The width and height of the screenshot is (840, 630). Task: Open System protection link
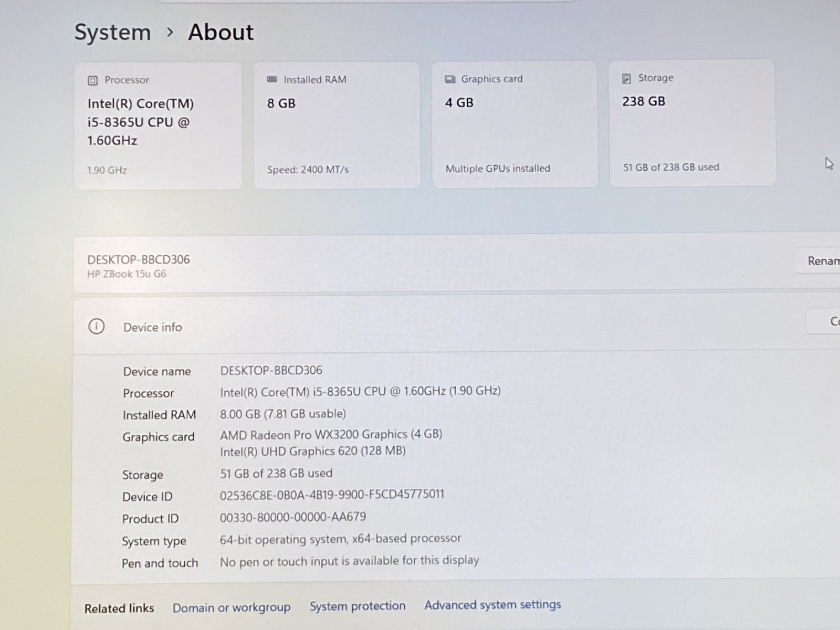[x=358, y=606]
